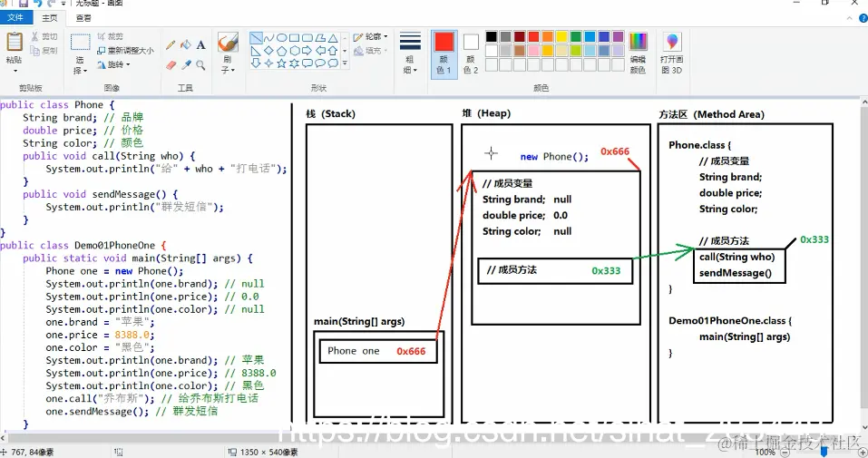Screen dimensions: 868x458
Task: Open the Quick Access Toolbar customize arrow
Action: [x=63, y=4]
